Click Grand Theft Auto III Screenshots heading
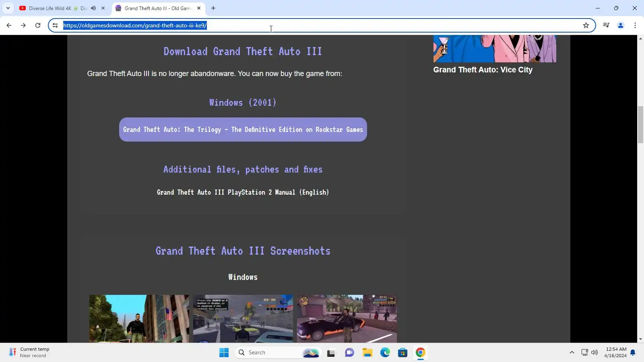This screenshot has height=362, width=644. coord(243,251)
